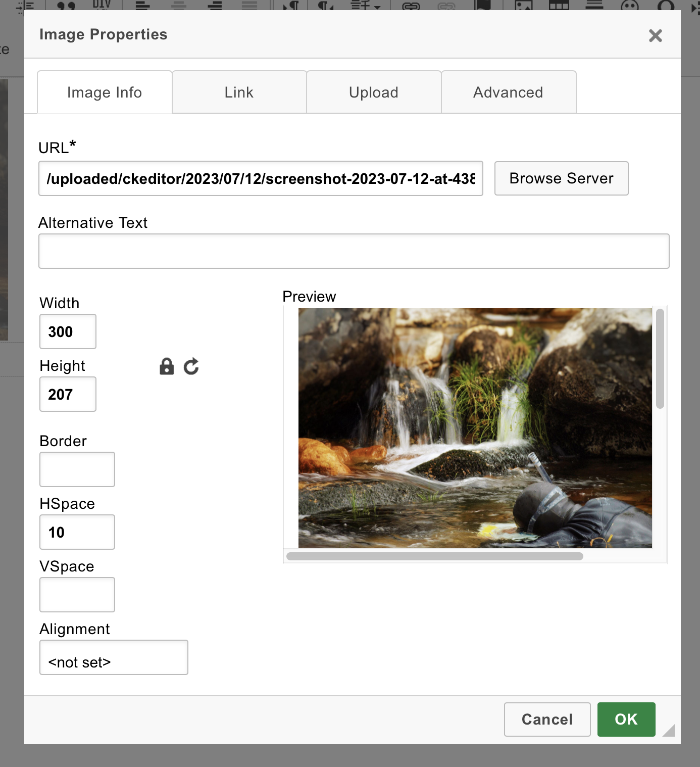Click the preview vertical scrollbar
The height and width of the screenshot is (767, 700).
pos(660,358)
